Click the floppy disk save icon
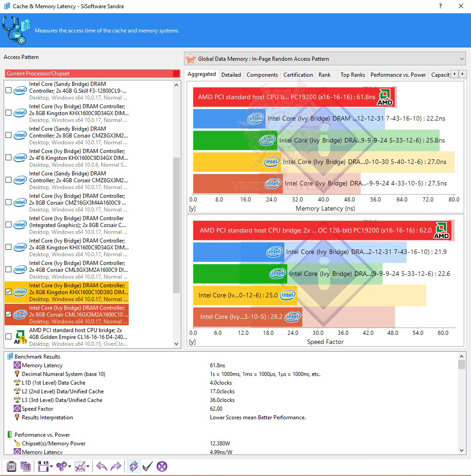471x476 pixels. [x=43, y=466]
